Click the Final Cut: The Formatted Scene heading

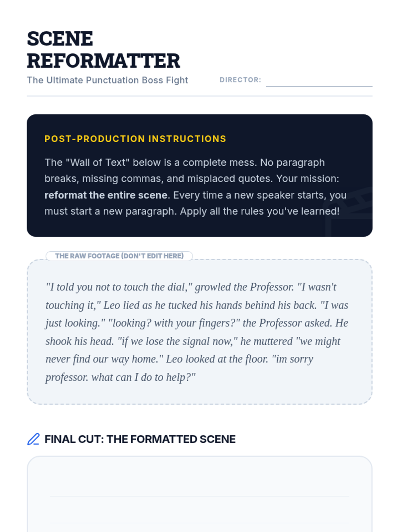140,439
